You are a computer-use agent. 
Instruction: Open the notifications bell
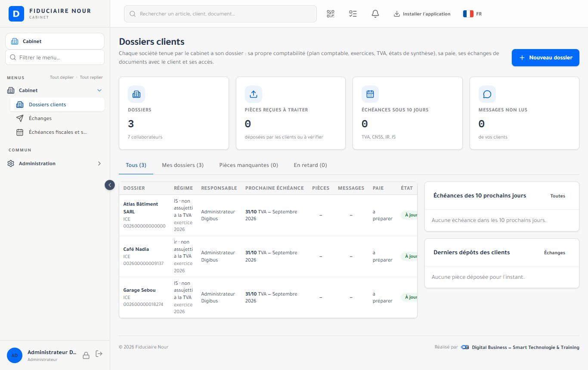(x=375, y=14)
